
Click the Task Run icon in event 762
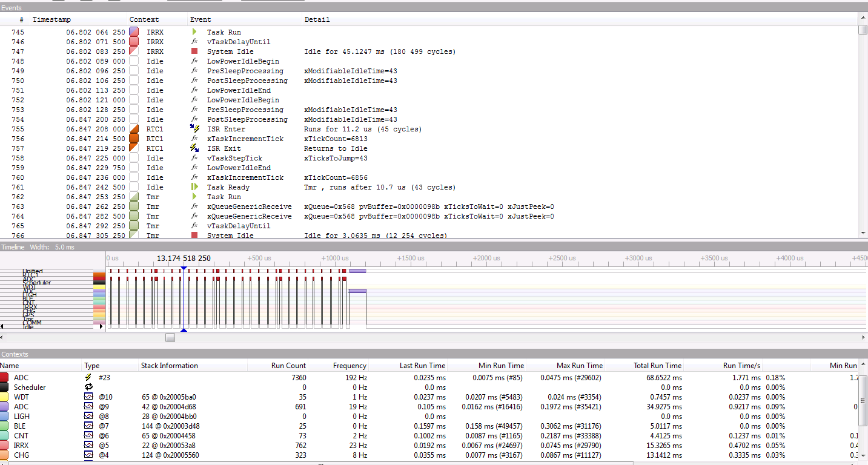tap(194, 197)
